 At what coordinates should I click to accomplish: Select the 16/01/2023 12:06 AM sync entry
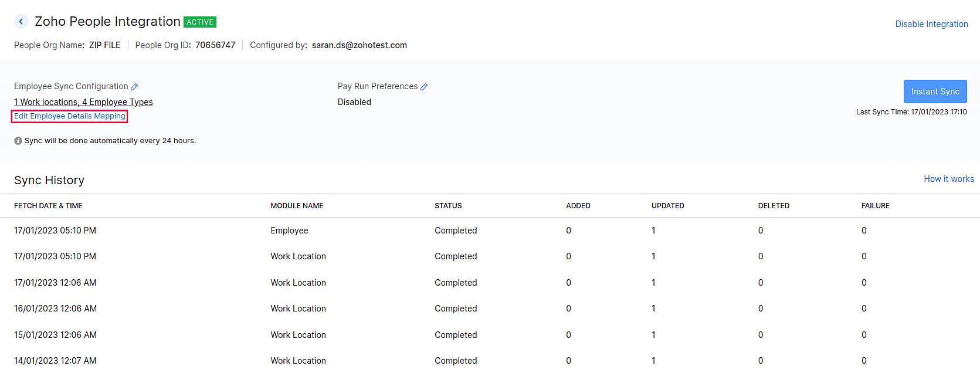pyautogui.click(x=55, y=309)
